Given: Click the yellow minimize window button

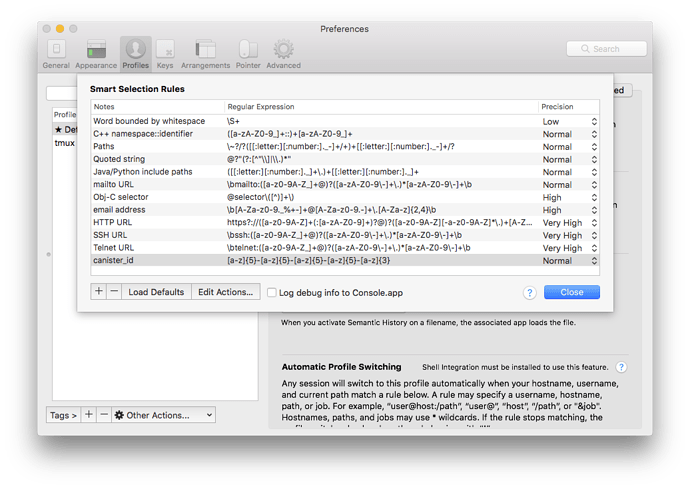Looking at the screenshot, I should 60,29.
